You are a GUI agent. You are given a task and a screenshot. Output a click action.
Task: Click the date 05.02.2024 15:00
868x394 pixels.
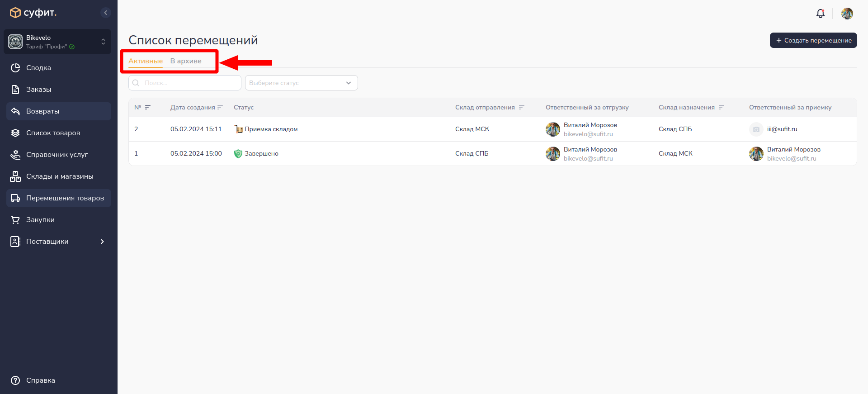click(196, 153)
